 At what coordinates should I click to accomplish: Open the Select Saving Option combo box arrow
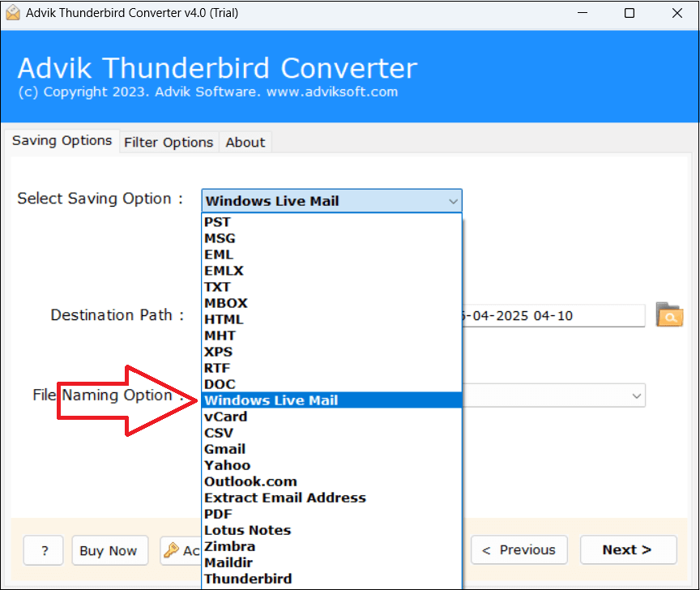[x=453, y=201]
